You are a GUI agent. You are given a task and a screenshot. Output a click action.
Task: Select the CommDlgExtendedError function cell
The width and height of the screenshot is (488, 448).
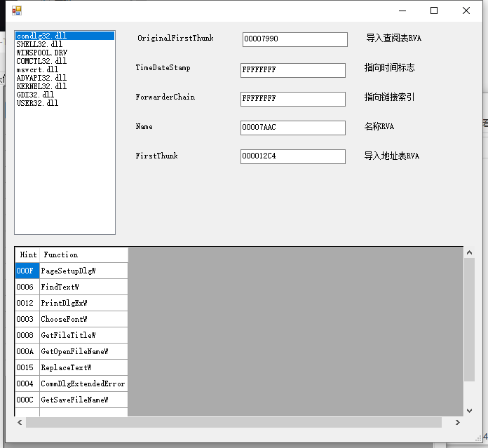pos(83,383)
